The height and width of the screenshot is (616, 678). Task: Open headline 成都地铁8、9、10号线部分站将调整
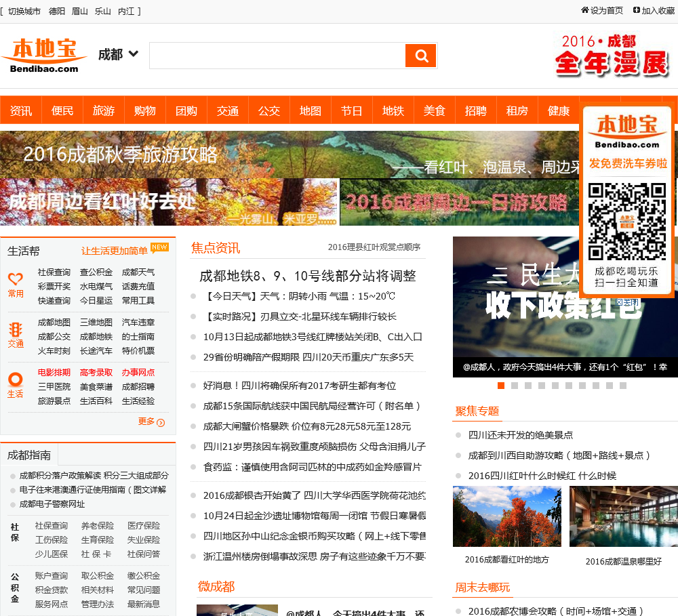coord(307,276)
